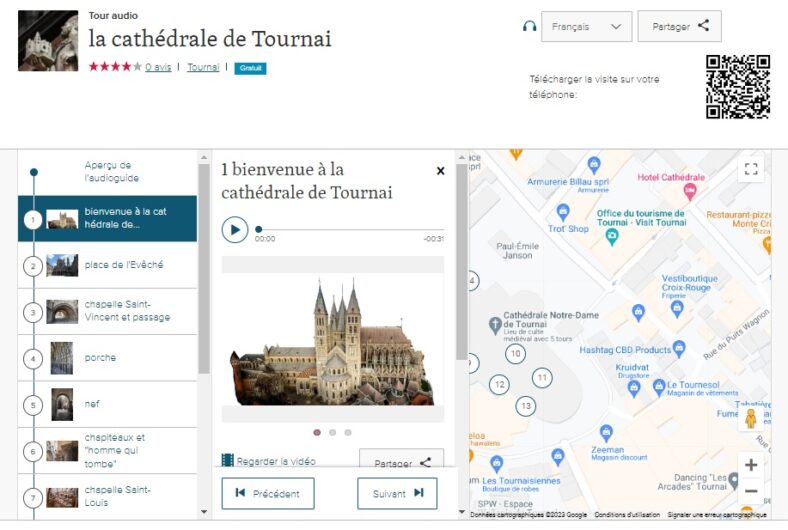Zoom out on the map
Viewport: 788px width, 530px height.
tap(751, 491)
